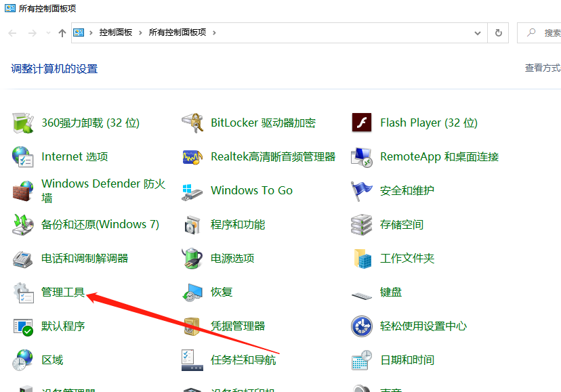Click the 360强力卸载 (32 位) link
Viewport: 561px width, 392px height.
[91, 123]
